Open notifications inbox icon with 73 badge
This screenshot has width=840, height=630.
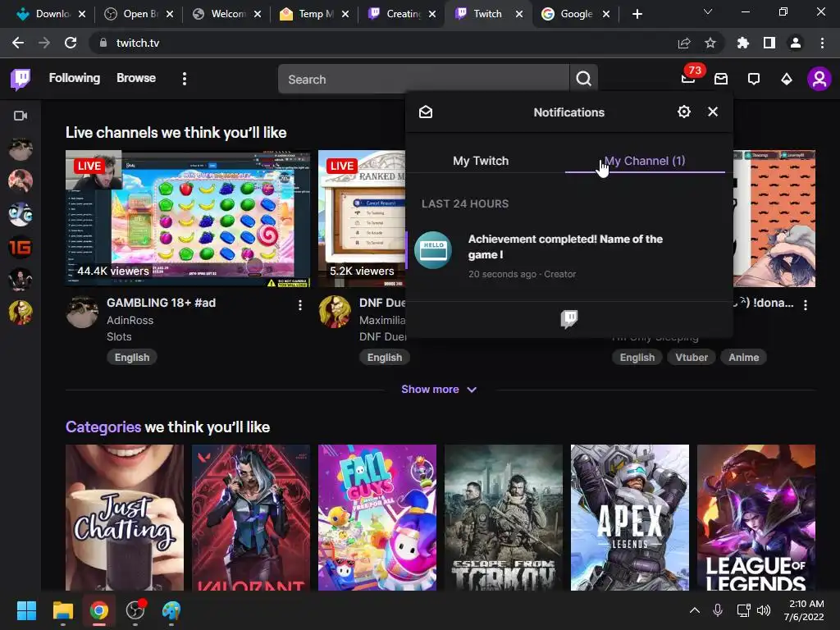[688, 80]
